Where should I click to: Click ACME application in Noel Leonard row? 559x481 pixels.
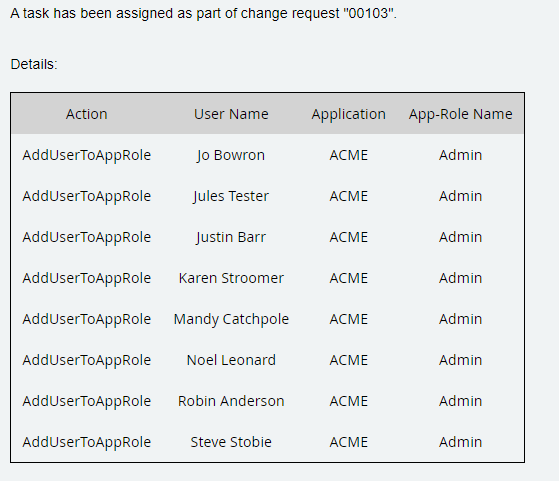click(348, 360)
